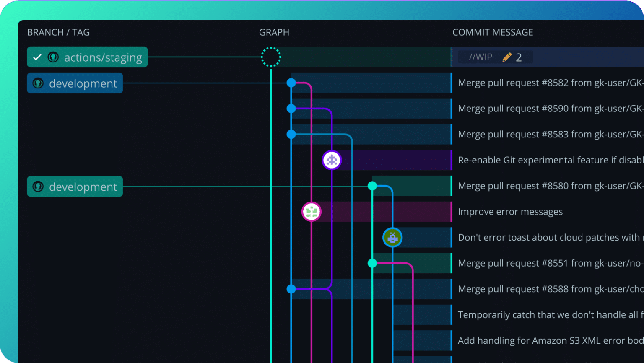The height and width of the screenshot is (363, 644).
Task: Click the pencil edit icon on the WIP row
Action: tap(507, 57)
